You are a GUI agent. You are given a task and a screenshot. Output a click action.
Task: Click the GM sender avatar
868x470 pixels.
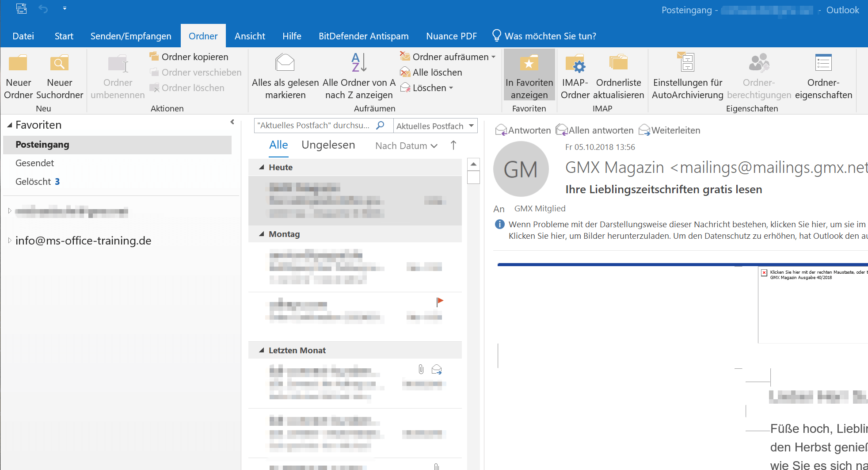pyautogui.click(x=521, y=169)
